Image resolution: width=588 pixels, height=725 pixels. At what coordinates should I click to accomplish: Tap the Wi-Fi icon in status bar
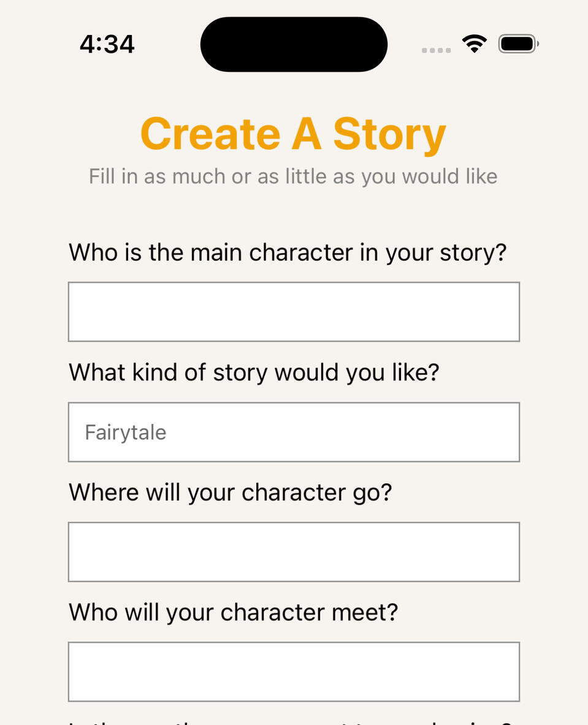(x=474, y=44)
